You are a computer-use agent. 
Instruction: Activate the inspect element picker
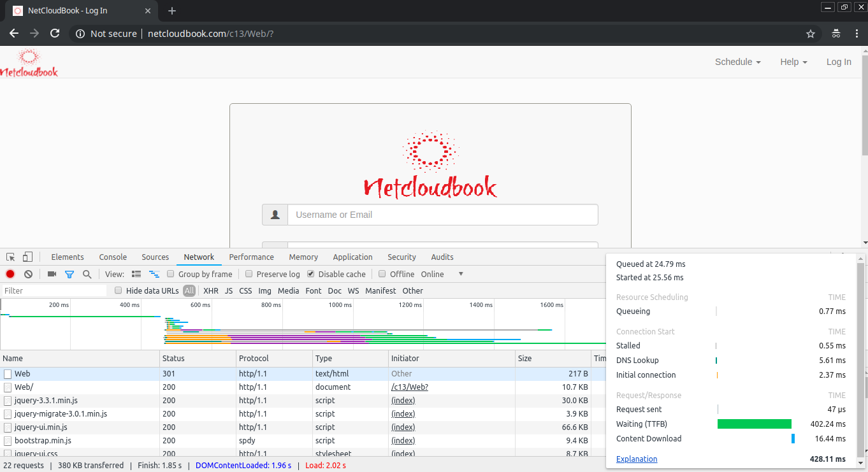tap(11, 257)
